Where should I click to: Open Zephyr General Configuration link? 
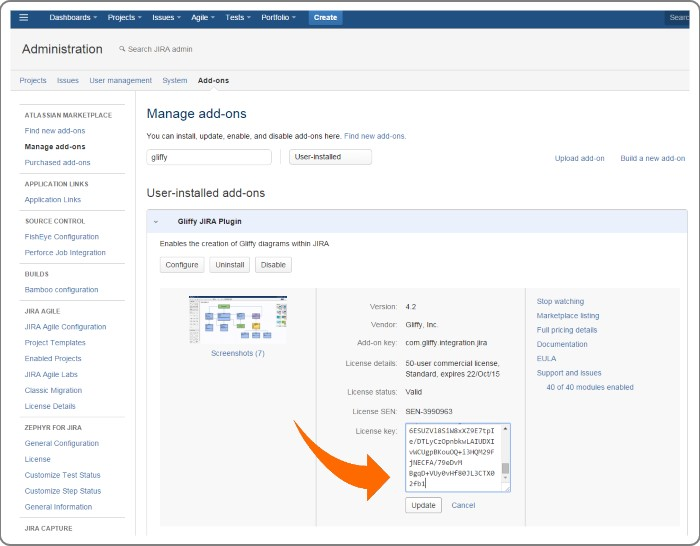click(x=62, y=443)
